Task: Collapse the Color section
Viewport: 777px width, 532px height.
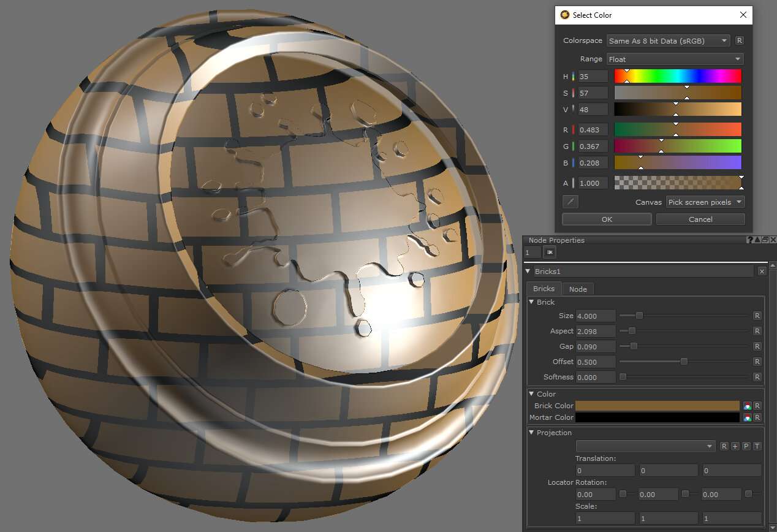Action: click(532, 394)
